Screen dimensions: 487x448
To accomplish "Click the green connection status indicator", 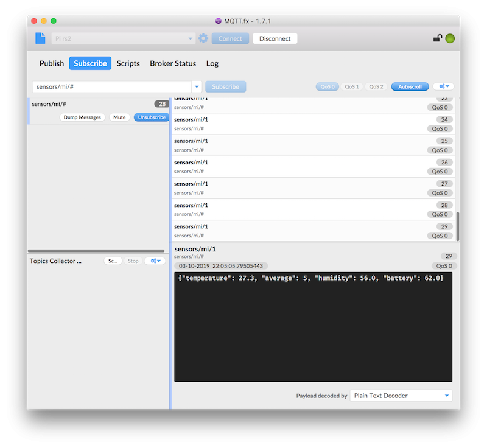I will (x=450, y=38).
